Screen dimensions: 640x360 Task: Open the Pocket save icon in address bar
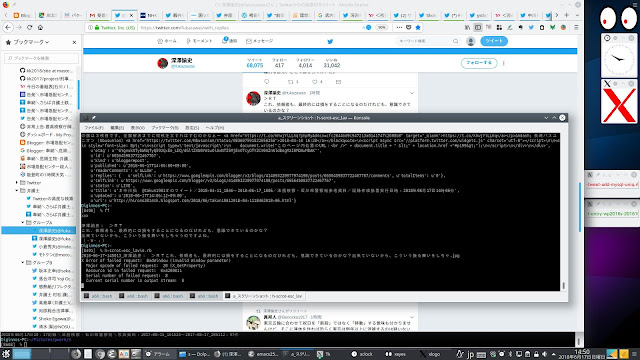coord(409,27)
